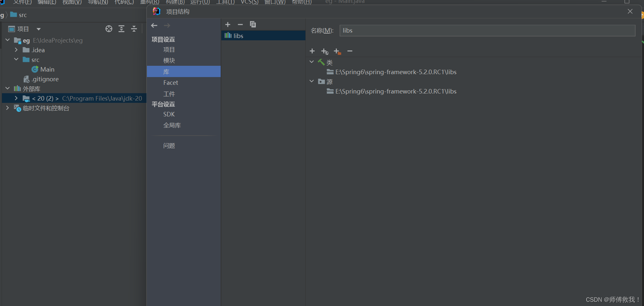644x306 pixels.
Task: Open the 视图(V) menu
Action: pos(72,2)
